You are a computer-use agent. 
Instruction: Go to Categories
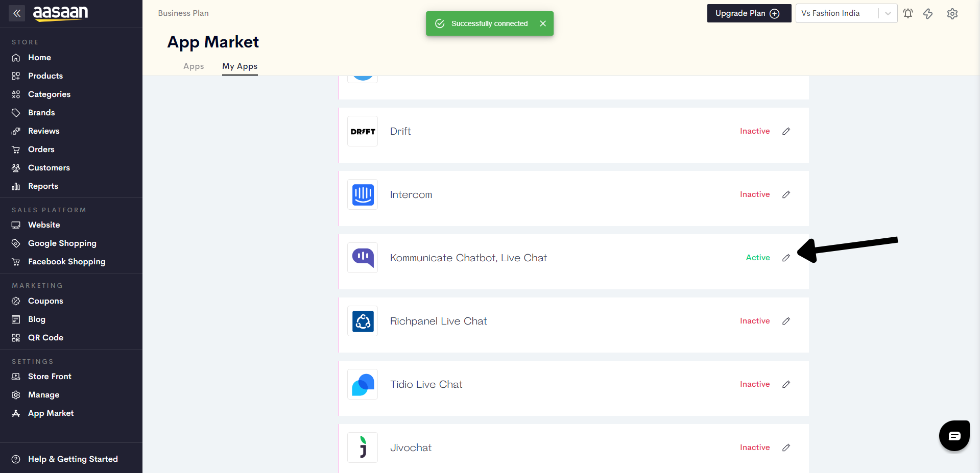coord(49,94)
